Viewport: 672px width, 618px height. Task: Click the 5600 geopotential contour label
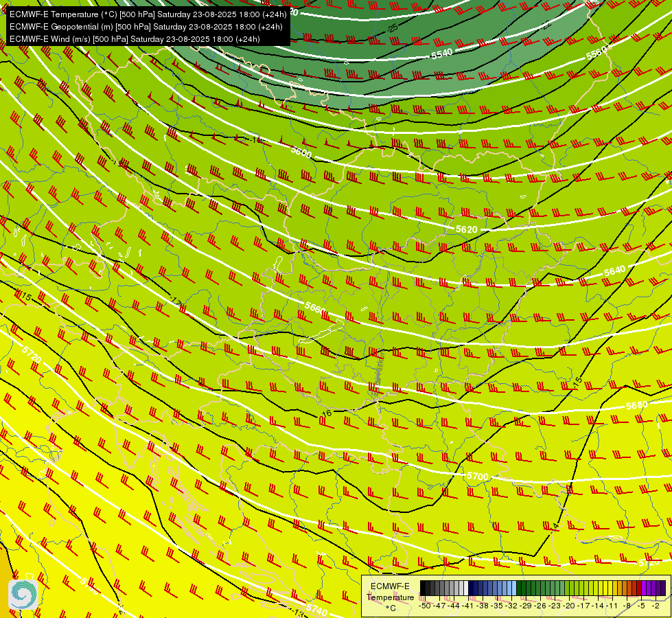301,152
